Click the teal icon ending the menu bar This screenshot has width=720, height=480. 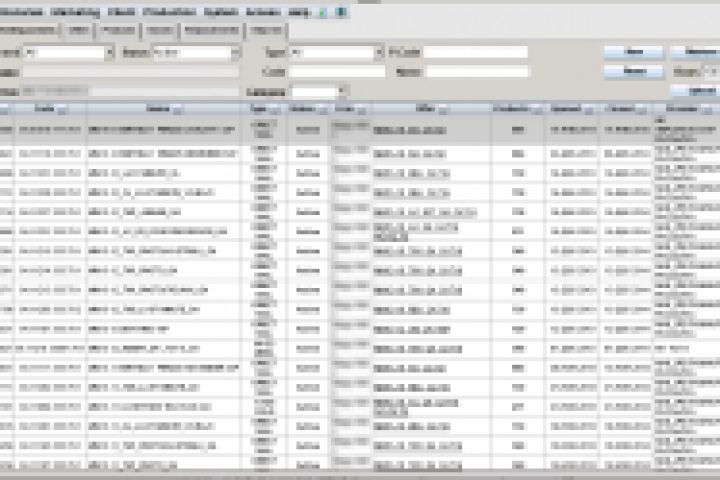(x=341, y=12)
